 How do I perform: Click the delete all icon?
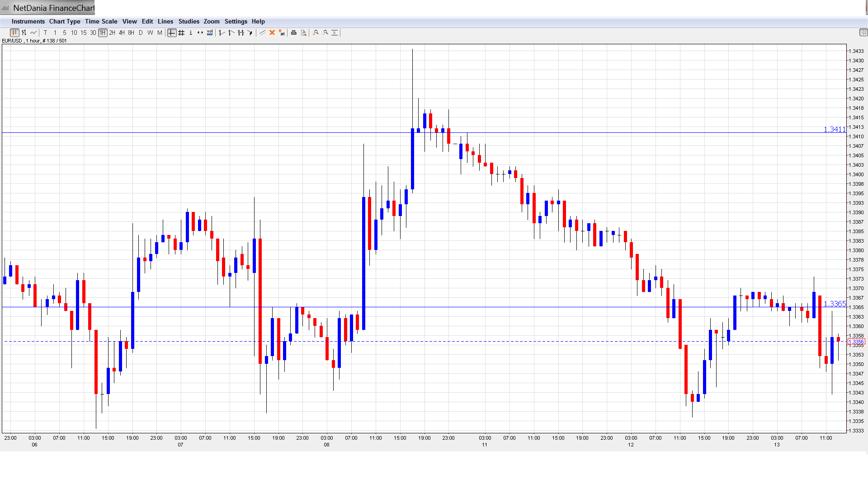(282, 33)
